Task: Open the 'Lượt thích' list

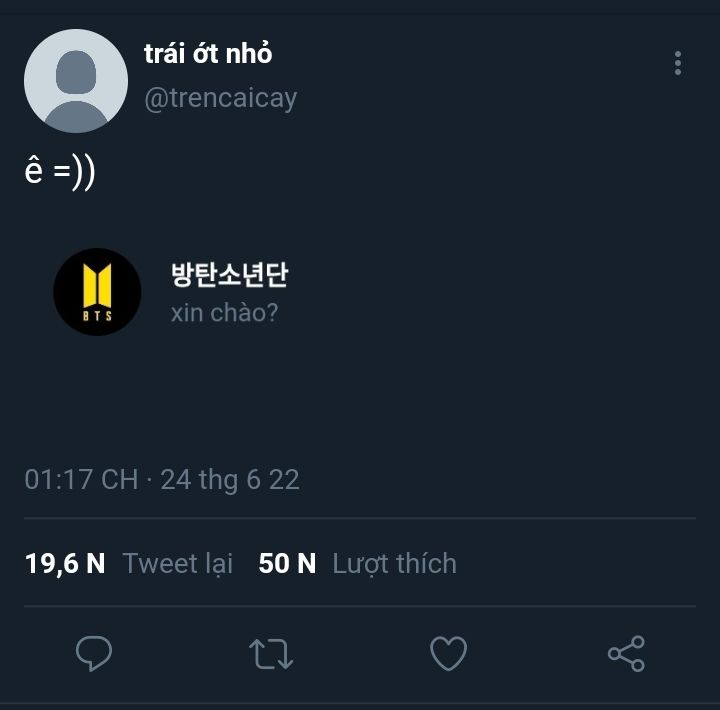Action: tap(394, 563)
